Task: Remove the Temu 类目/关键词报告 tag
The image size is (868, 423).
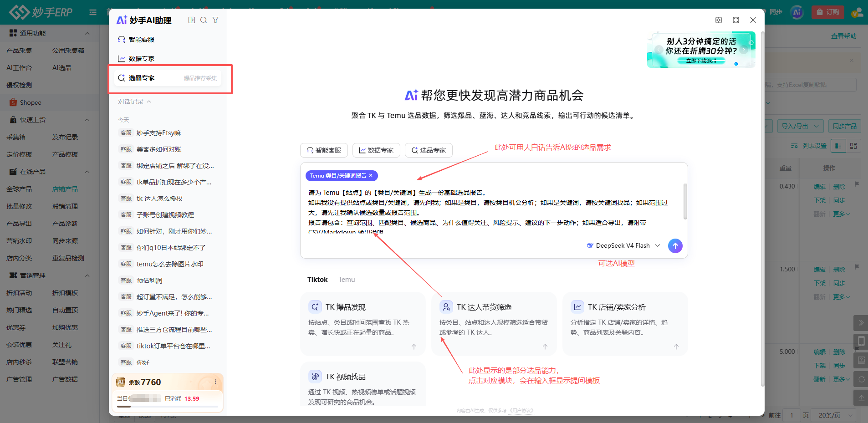Action: (371, 175)
